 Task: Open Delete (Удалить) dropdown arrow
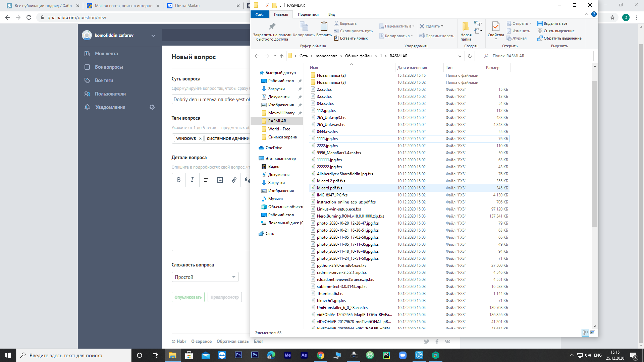click(x=442, y=26)
